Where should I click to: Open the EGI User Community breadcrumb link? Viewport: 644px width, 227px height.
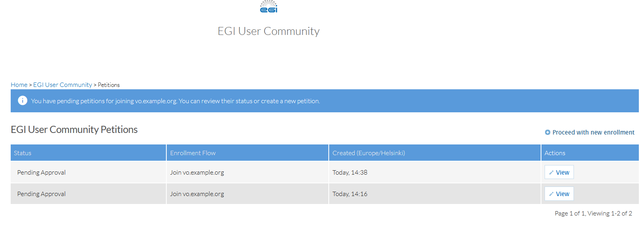[63, 85]
